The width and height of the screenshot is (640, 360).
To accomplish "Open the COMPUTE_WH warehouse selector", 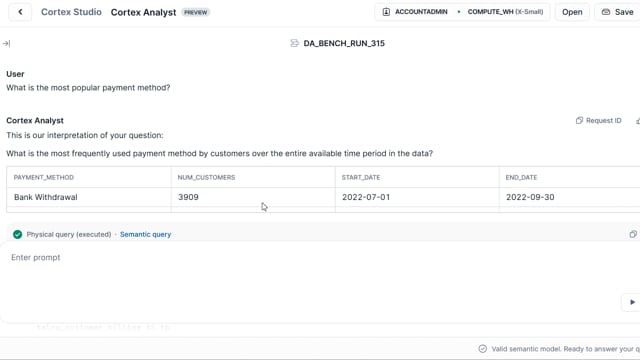I will tap(505, 12).
